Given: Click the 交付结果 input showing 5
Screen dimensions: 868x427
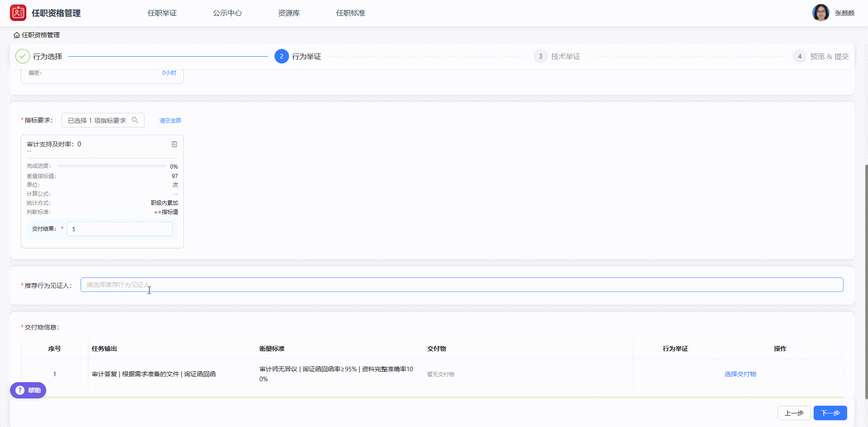Looking at the screenshot, I should tap(119, 229).
